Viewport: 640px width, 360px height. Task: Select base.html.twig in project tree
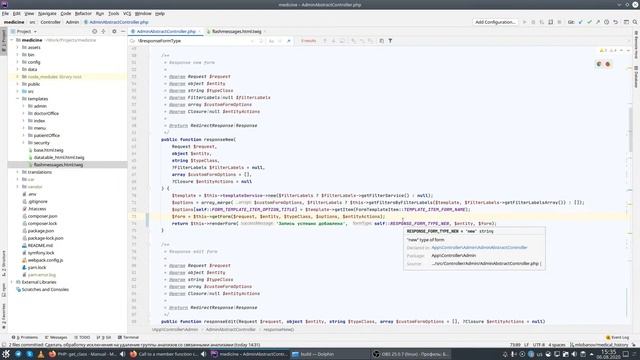click(48, 150)
